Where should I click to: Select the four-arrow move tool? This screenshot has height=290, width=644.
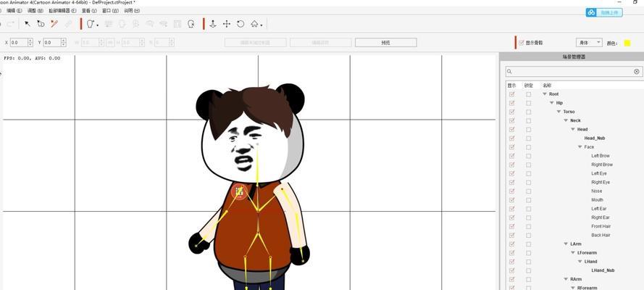click(x=227, y=24)
